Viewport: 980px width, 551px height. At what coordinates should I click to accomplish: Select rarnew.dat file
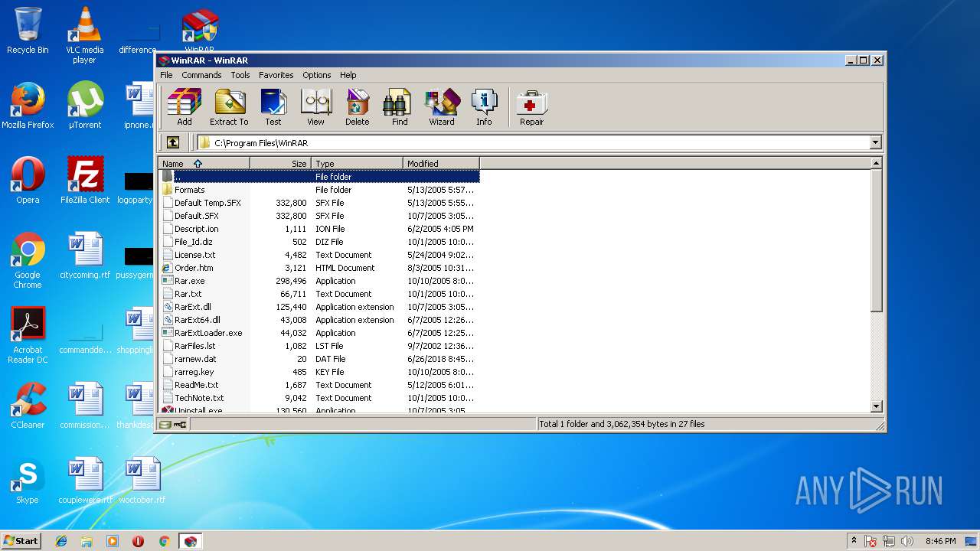[319, 359]
